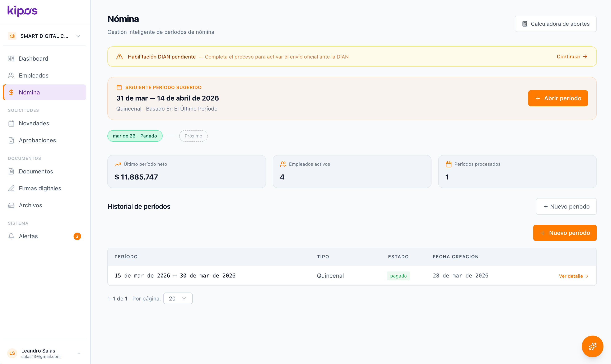Image resolution: width=611 pixels, height=364 pixels.
Task: Click the Empleados people icon
Action: click(11, 76)
